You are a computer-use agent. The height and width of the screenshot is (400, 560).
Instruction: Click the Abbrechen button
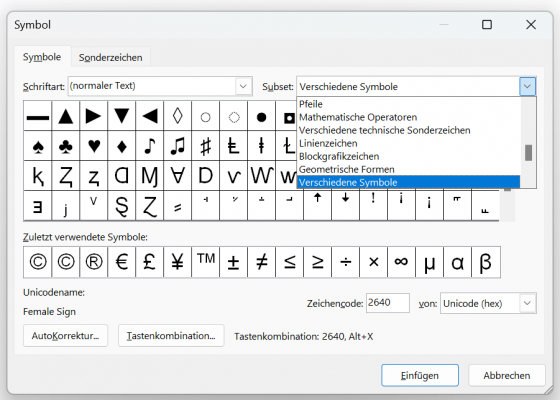pyautogui.click(x=507, y=375)
